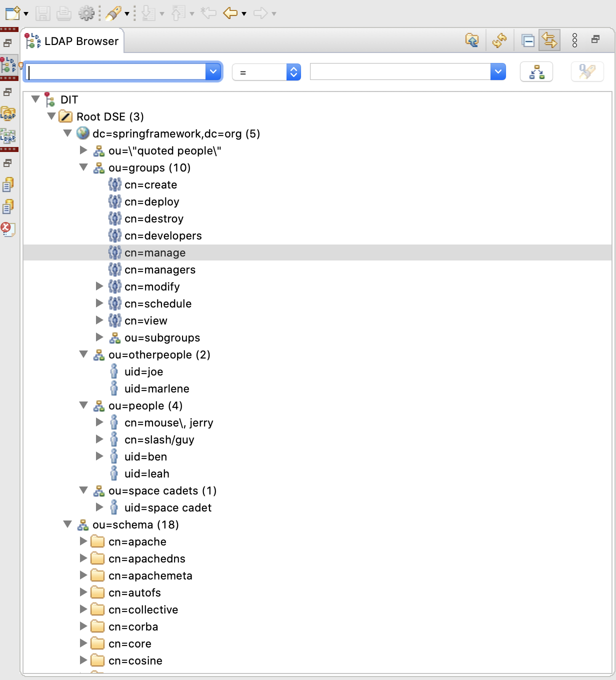
Task: Select the 'cn=mouse\, jerry' entry
Action: [x=169, y=423]
